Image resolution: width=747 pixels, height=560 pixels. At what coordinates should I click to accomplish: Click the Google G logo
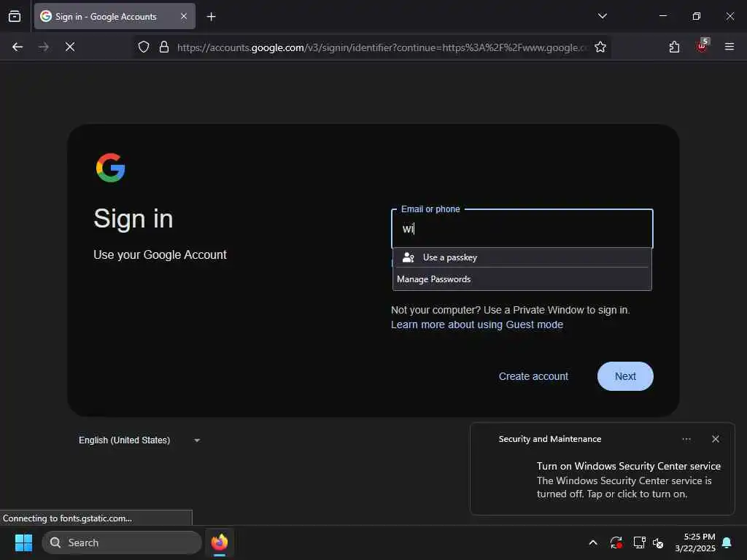(x=111, y=168)
